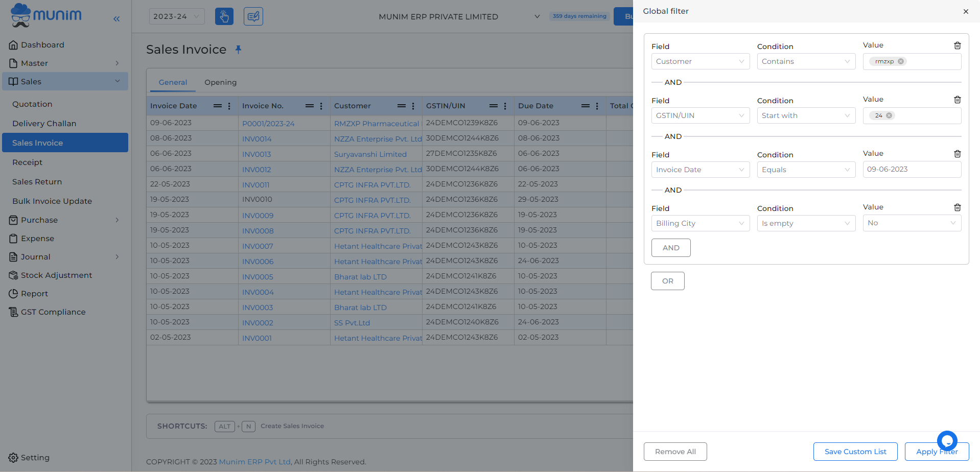Image resolution: width=980 pixels, height=472 pixels.
Task: Remove the 24 value tag
Action: tap(889, 115)
